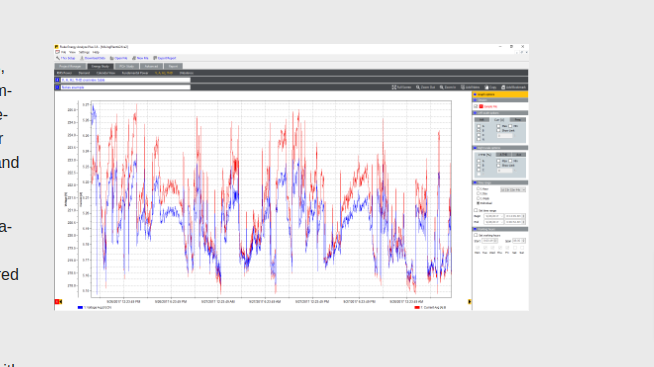
Task: Click the Zoom Out magnifier icon
Action: click(418, 87)
